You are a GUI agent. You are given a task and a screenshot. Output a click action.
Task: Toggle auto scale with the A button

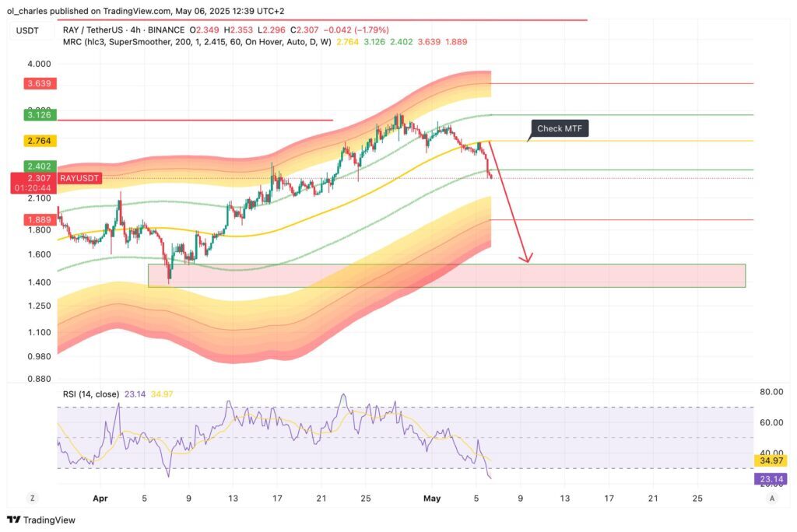click(x=771, y=498)
